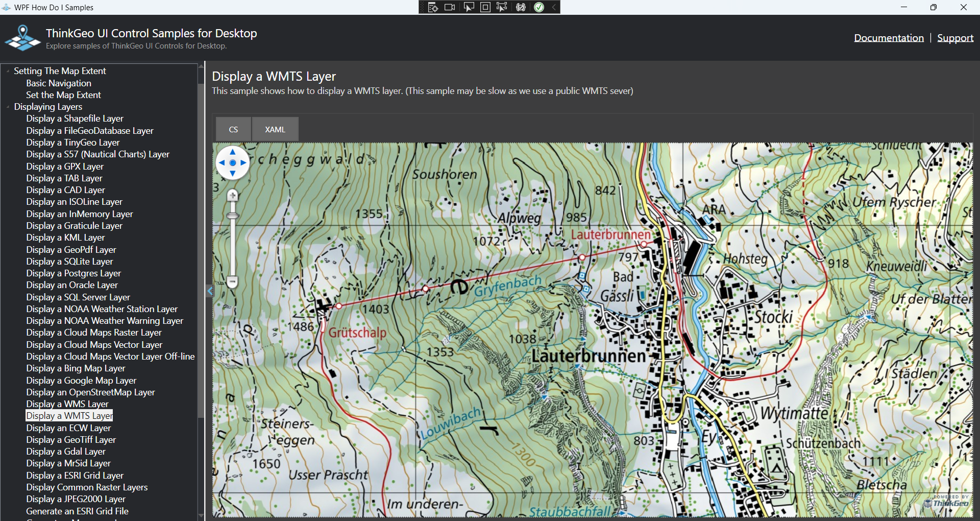The image size is (980, 521).
Task: Open the Live Visual Tree debug icon
Action: point(433,7)
